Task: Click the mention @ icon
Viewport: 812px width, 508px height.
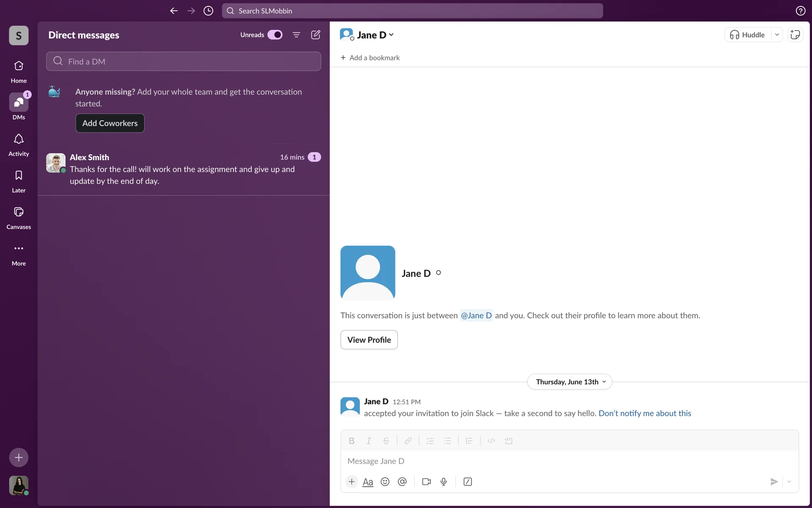Action: click(x=402, y=482)
